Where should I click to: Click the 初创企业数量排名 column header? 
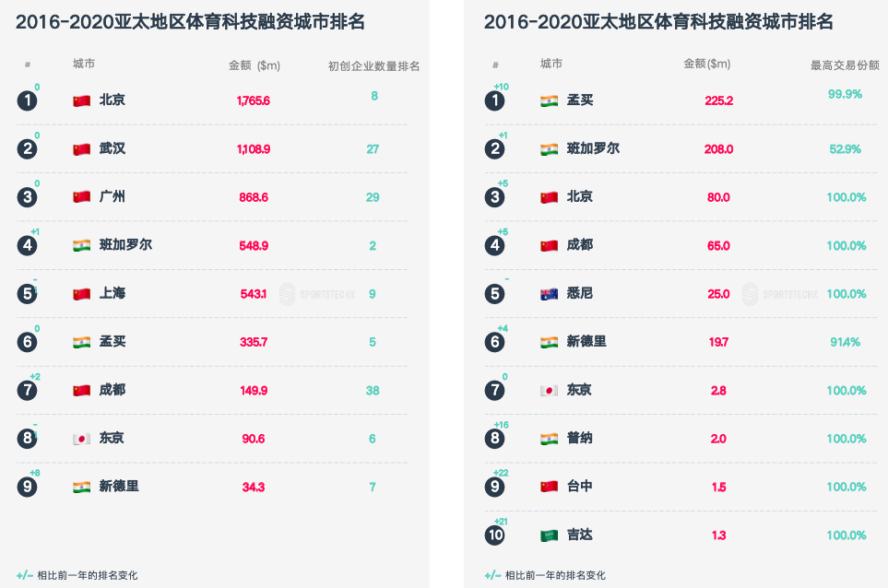[x=373, y=66]
